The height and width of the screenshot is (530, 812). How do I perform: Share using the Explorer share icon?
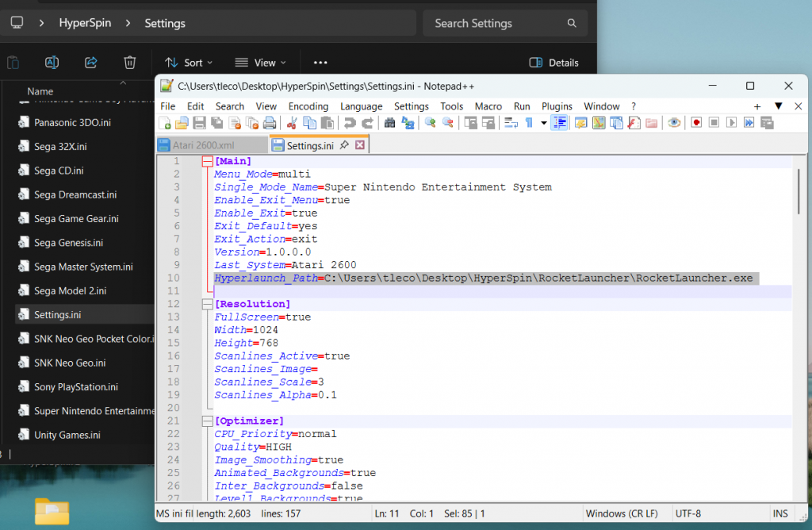pos(90,63)
